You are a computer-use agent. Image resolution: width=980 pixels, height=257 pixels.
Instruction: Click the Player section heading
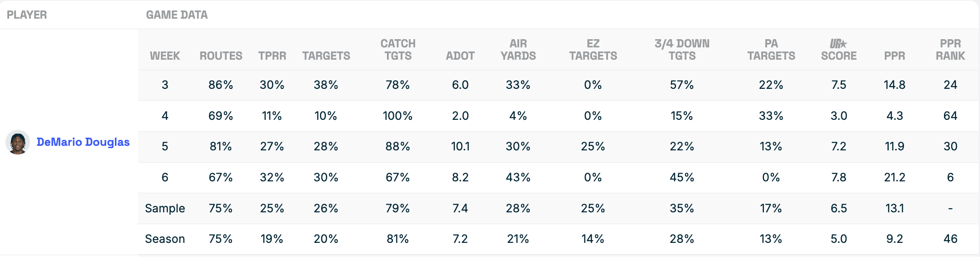tap(27, 15)
